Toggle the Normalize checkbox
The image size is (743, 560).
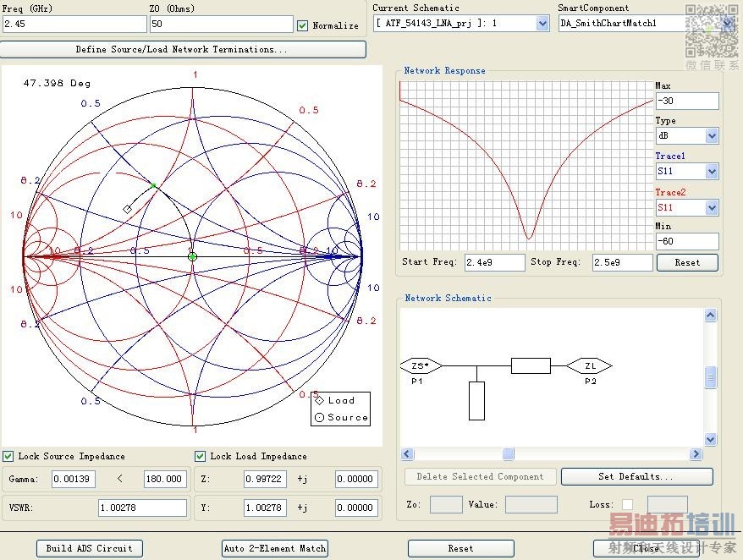303,25
